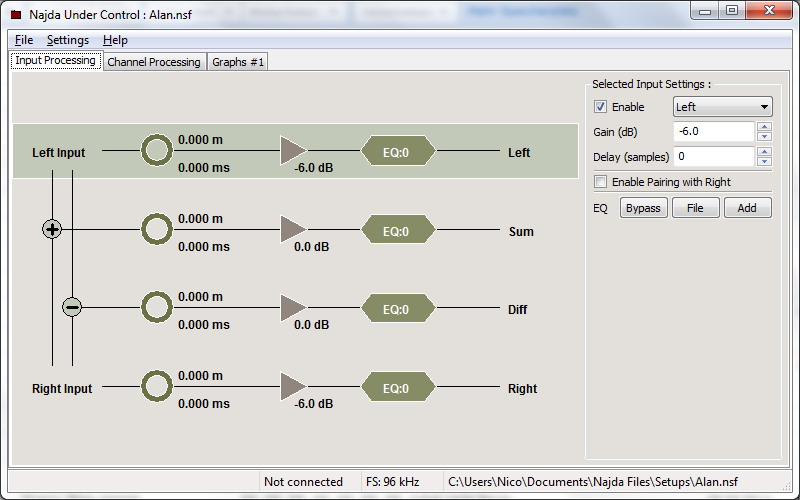Click the delay circle on Left Input row
Viewport: 800px width, 500px height.
157,151
